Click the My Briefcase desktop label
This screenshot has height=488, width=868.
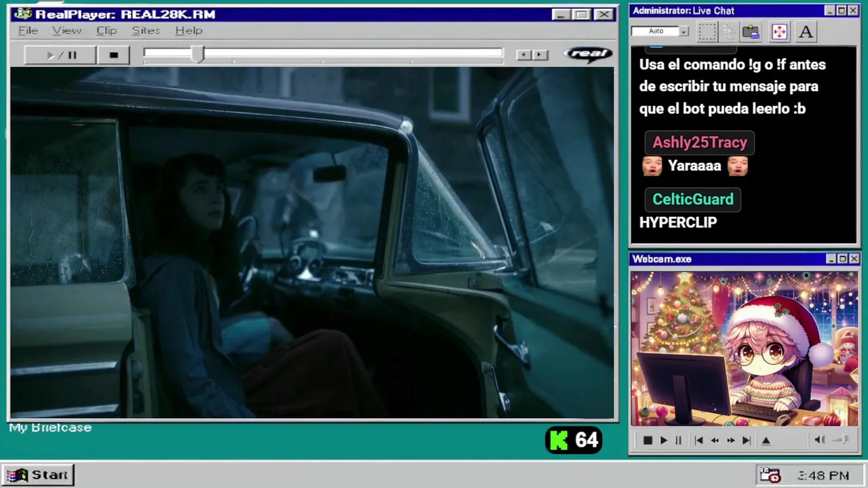pyautogui.click(x=50, y=428)
